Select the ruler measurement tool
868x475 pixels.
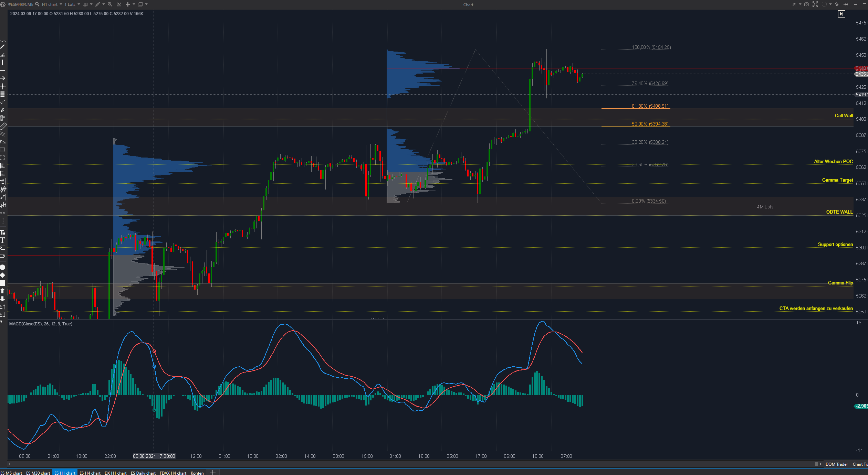tap(3, 126)
